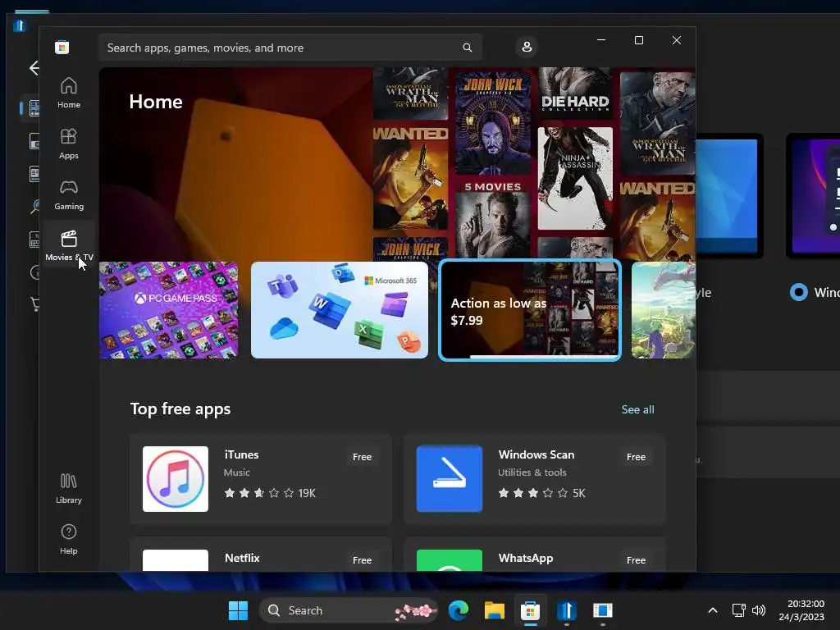The height and width of the screenshot is (630, 840).
Task: Select the 'Wind...' style radio button behind Store
Action: point(799,292)
